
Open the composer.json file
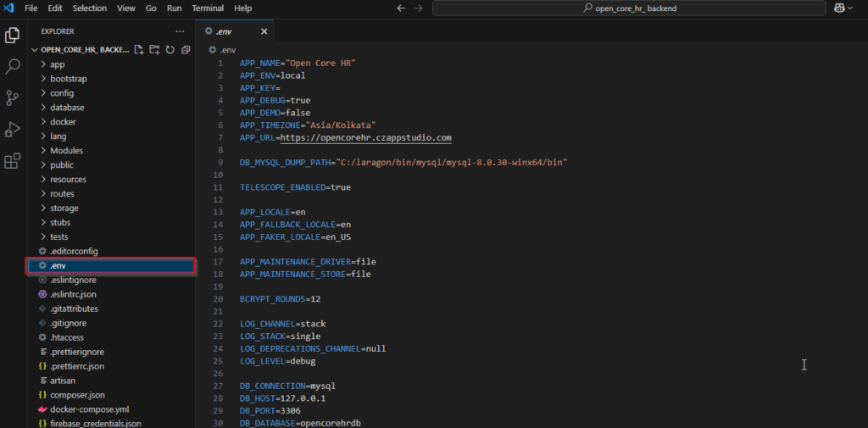point(111,395)
